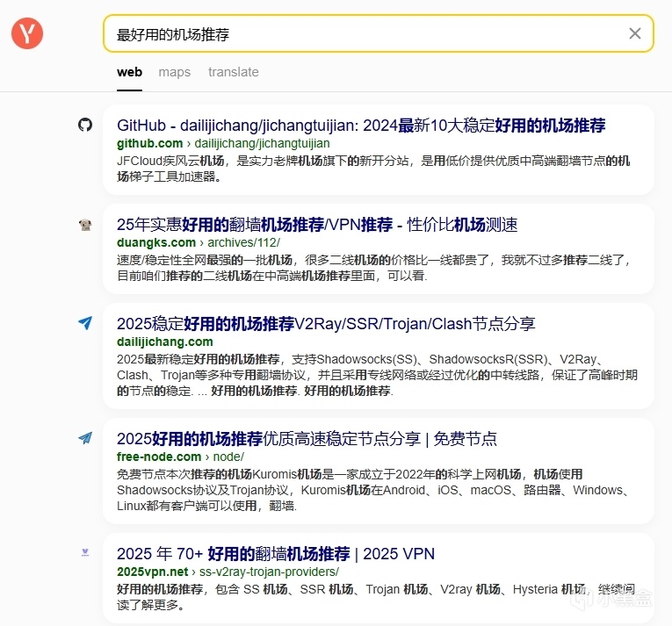This screenshot has width=672, height=626.
Task: Click the JFCloud疾风云机场 snippet text
Action: (x=373, y=169)
